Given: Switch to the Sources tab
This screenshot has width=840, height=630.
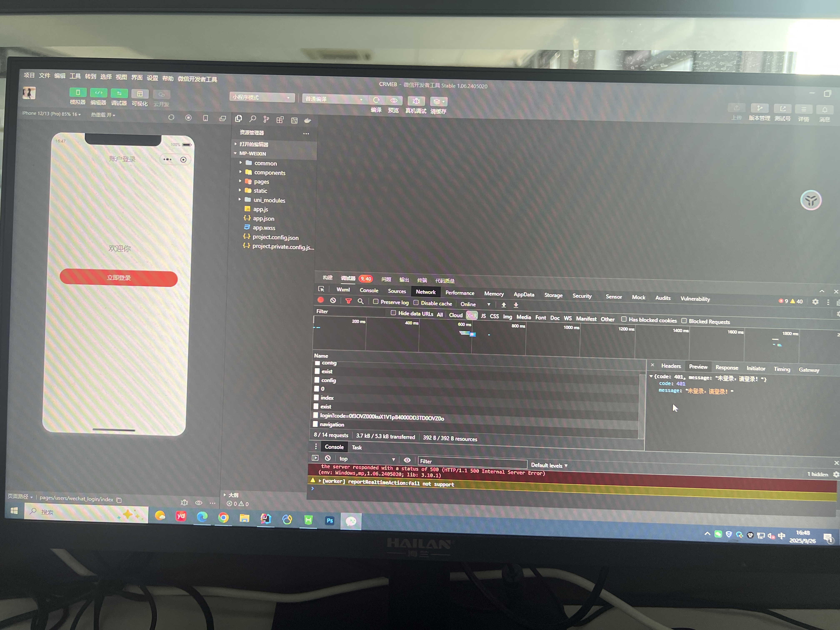Looking at the screenshot, I should click(x=397, y=291).
